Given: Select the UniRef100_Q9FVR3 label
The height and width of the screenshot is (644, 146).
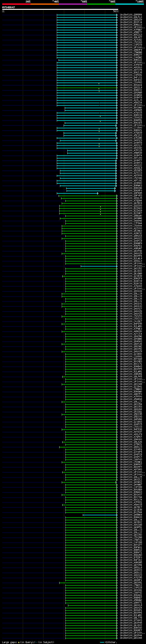Looking at the screenshot, I should click(x=131, y=196).
